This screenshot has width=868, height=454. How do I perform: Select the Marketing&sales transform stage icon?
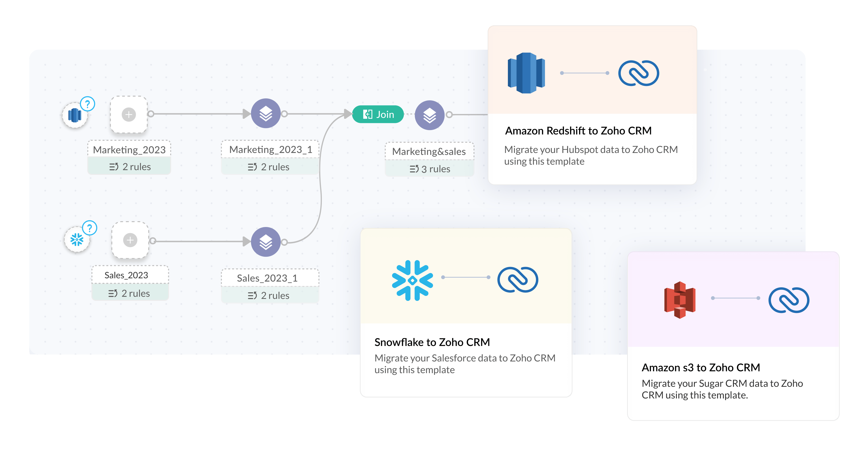(x=430, y=115)
